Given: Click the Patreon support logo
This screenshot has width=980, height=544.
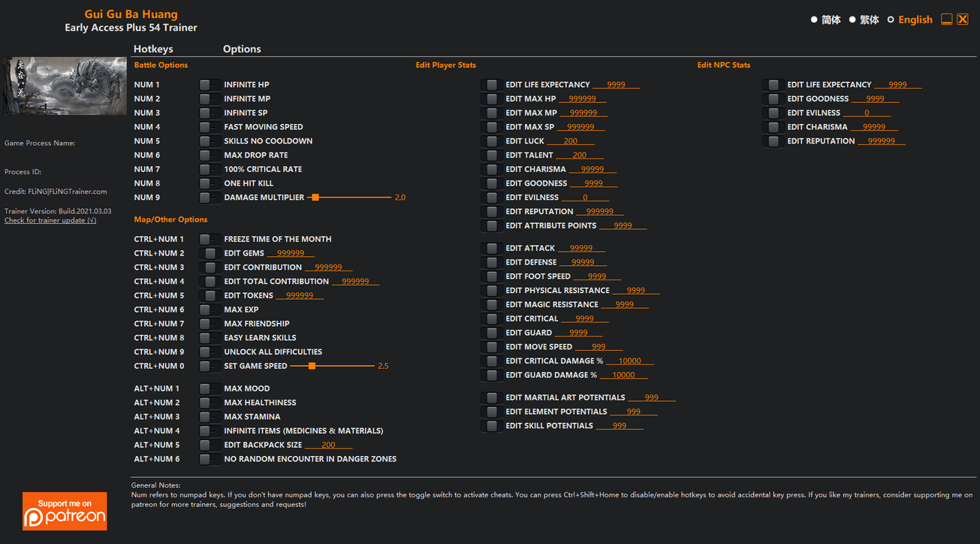Looking at the screenshot, I should coord(65,511).
